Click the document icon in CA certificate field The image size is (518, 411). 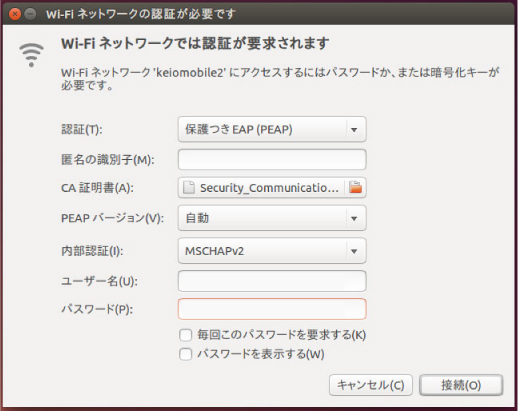(189, 187)
